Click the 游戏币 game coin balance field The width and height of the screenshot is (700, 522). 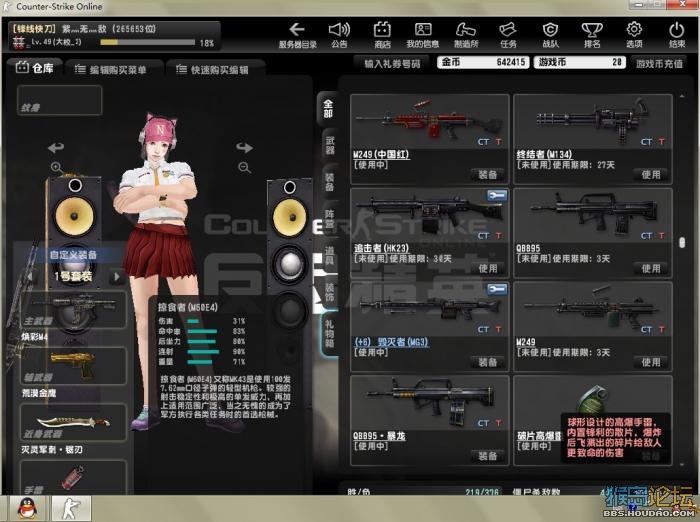click(579, 62)
